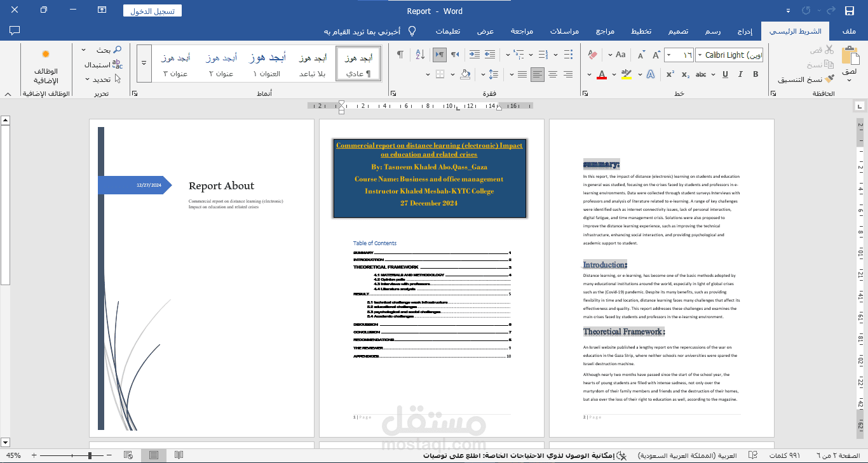Apply strikethrough with the abc icon
This screenshot has height=463, width=868.
point(701,74)
